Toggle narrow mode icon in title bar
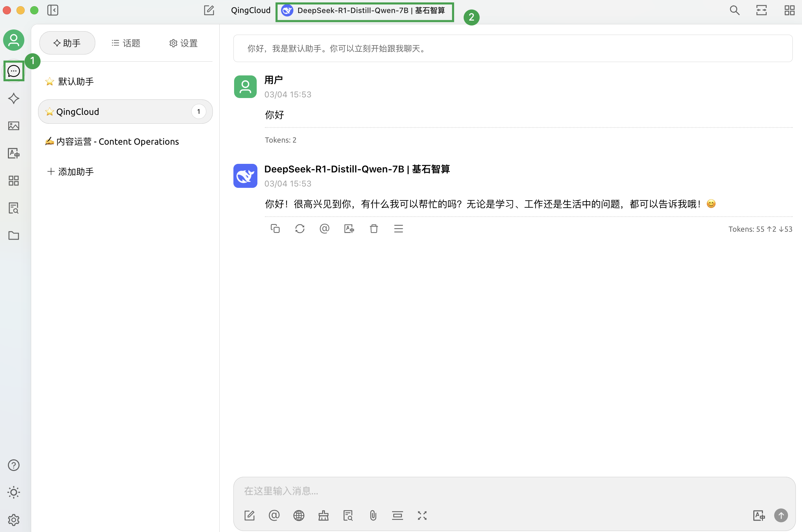 (762, 10)
